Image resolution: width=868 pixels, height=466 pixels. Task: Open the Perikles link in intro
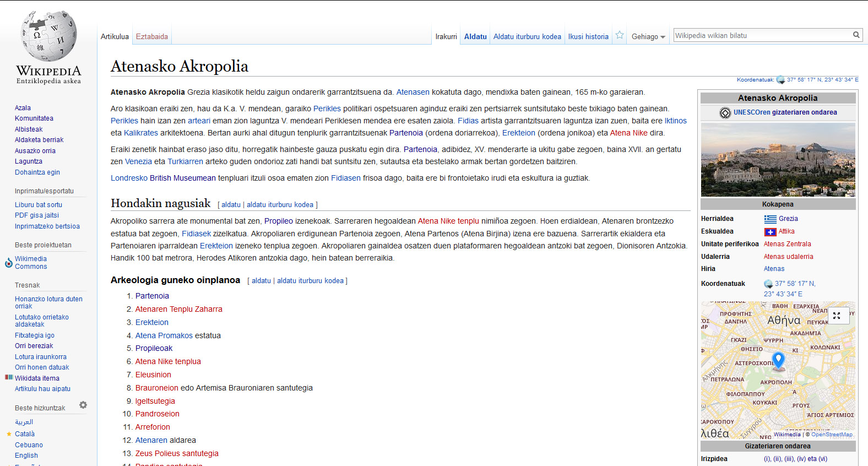(x=327, y=109)
